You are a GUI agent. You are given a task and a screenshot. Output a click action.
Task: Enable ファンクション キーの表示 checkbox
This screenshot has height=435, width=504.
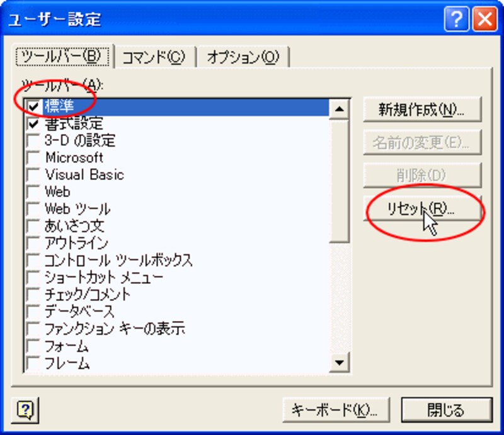pos(33,329)
